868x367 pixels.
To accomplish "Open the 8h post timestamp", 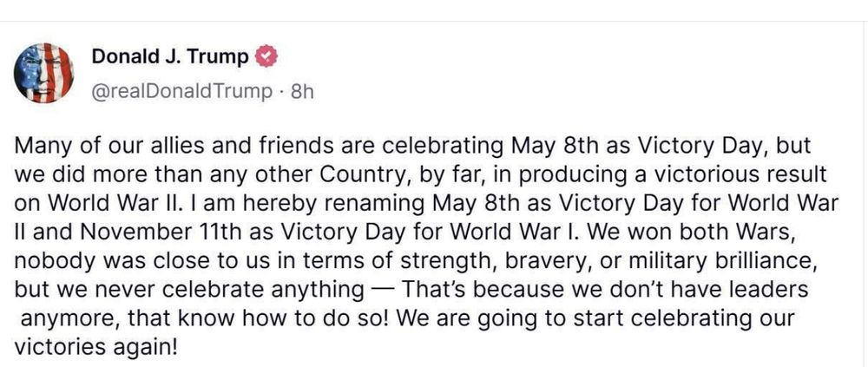I will pyautogui.click(x=302, y=91).
